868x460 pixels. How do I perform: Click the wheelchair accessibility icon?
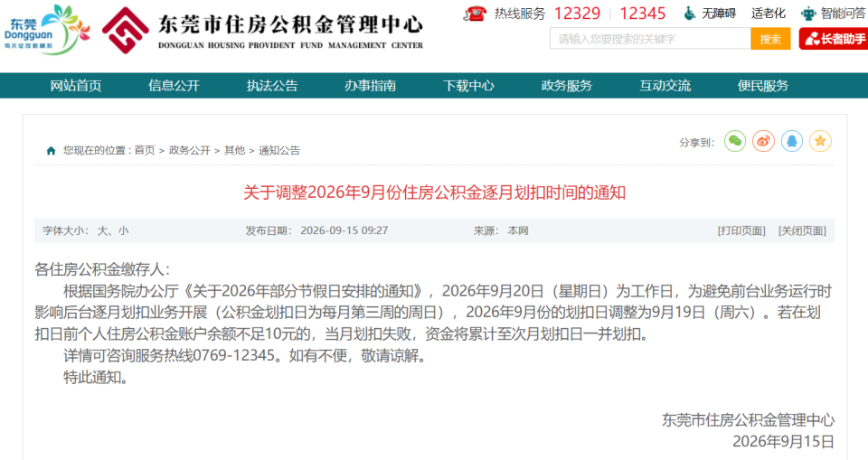[689, 14]
